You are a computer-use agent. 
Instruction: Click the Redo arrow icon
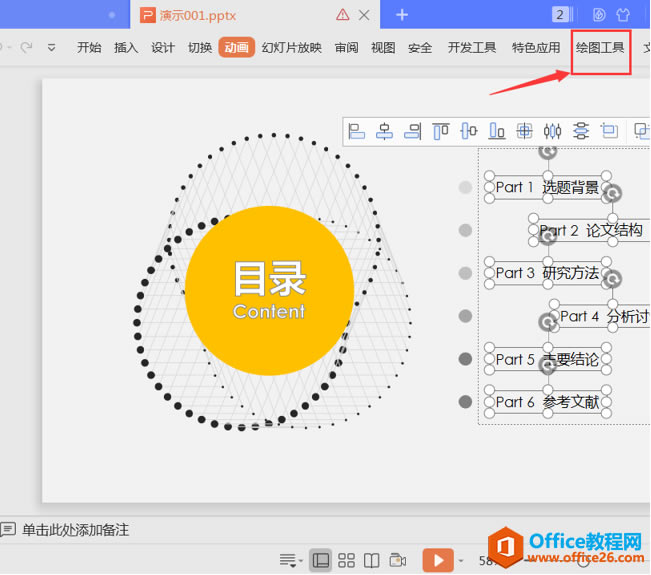27,47
